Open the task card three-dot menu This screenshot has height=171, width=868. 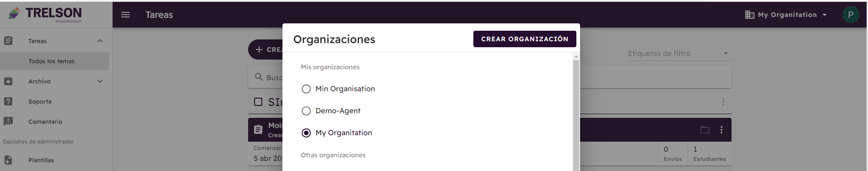[722, 130]
